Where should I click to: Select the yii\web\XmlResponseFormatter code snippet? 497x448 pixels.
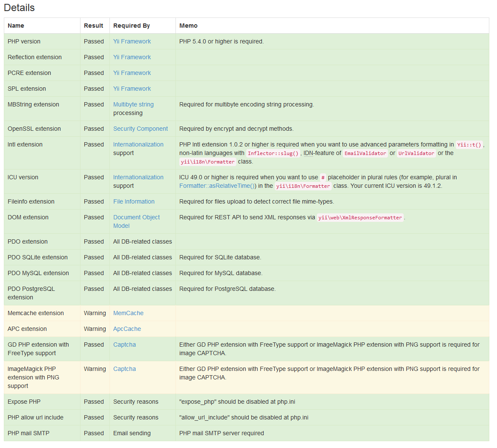pyautogui.click(x=360, y=218)
